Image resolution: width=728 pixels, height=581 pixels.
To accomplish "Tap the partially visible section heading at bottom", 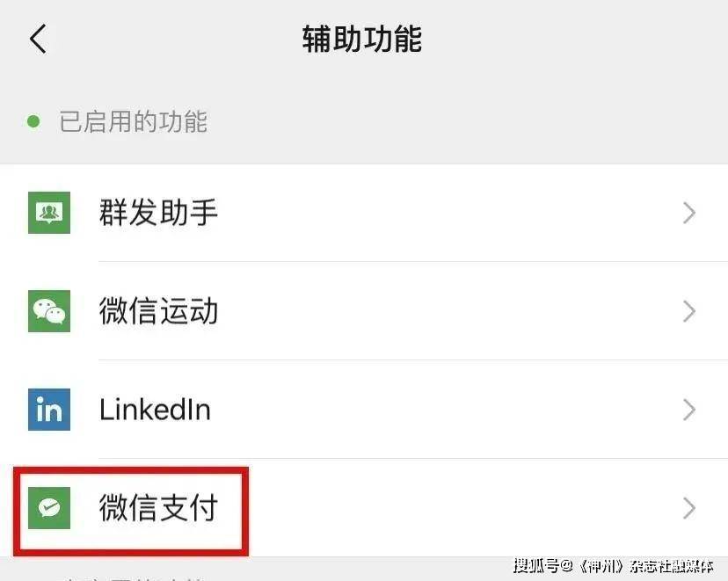I will (x=134, y=578).
